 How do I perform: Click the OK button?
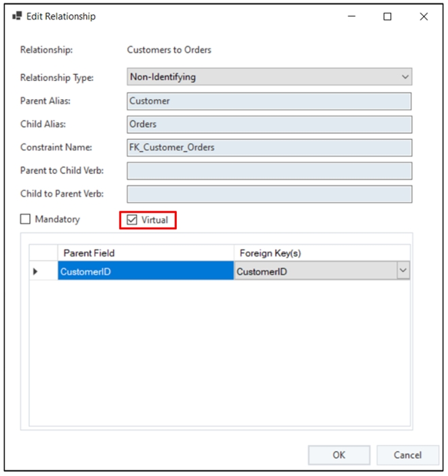pyautogui.click(x=339, y=455)
